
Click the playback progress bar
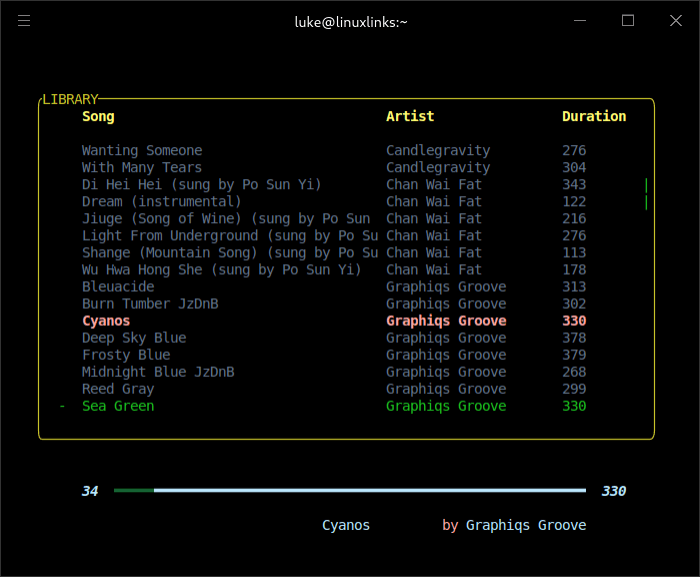[350, 491]
